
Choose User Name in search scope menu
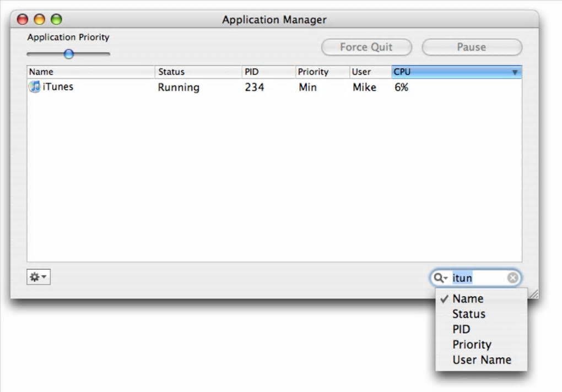point(482,360)
